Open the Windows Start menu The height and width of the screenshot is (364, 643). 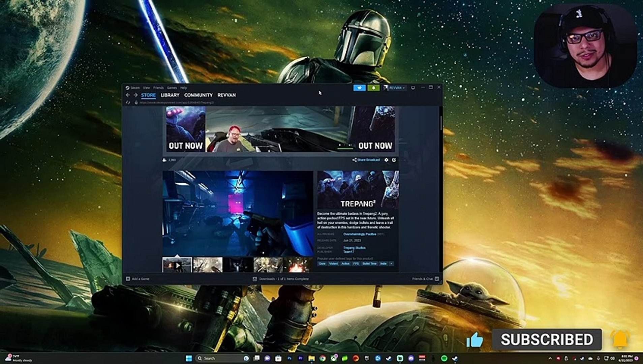click(x=189, y=358)
